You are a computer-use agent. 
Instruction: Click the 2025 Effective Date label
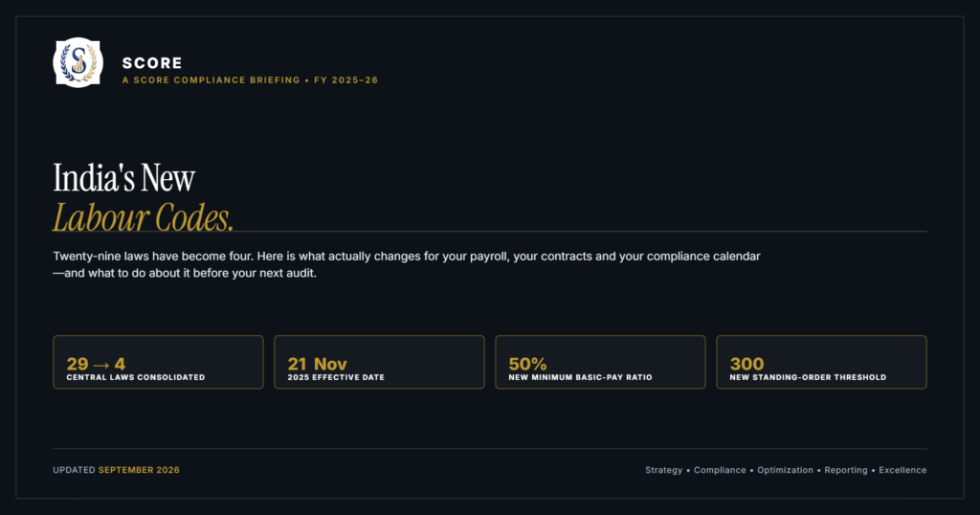point(336,377)
